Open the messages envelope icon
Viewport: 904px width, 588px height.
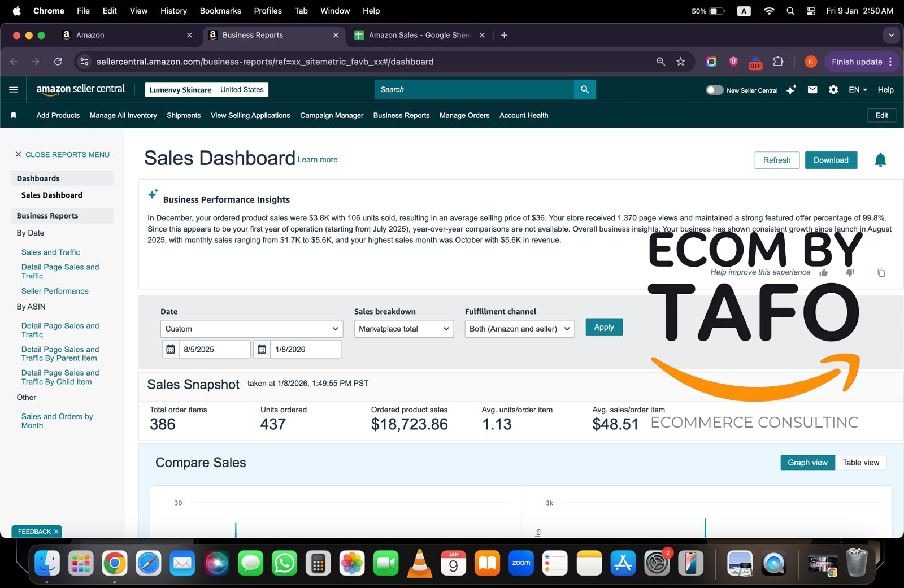click(x=812, y=90)
